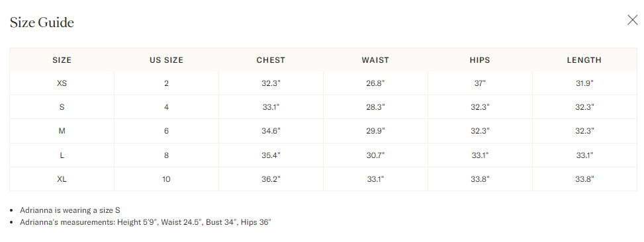Select the XL size row label
The width and height of the screenshot is (644, 242).
[x=62, y=179]
